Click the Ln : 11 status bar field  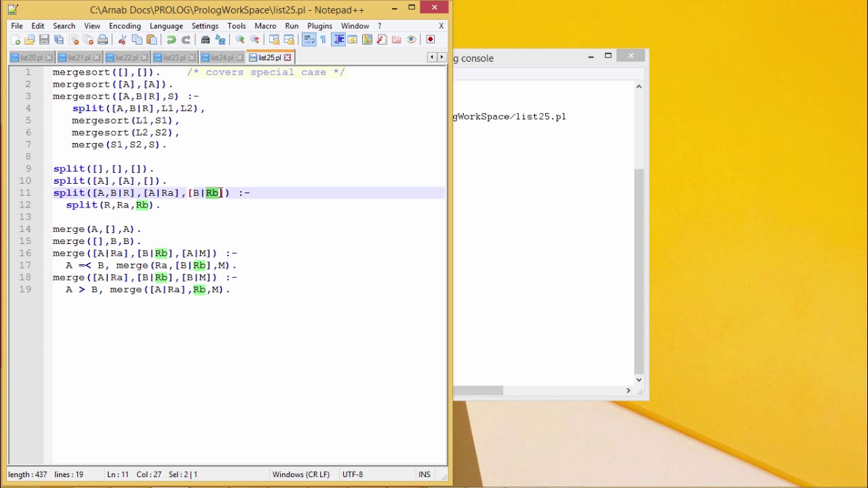click(118, 474)
